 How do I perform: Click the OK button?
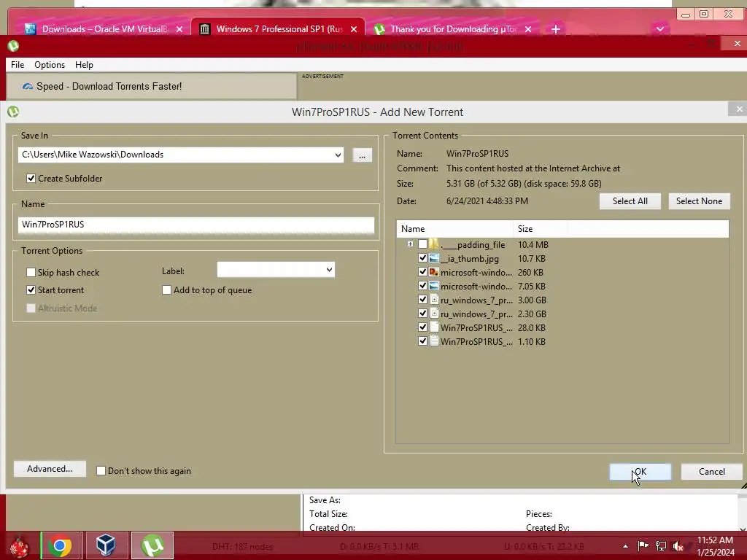(640, 472)
